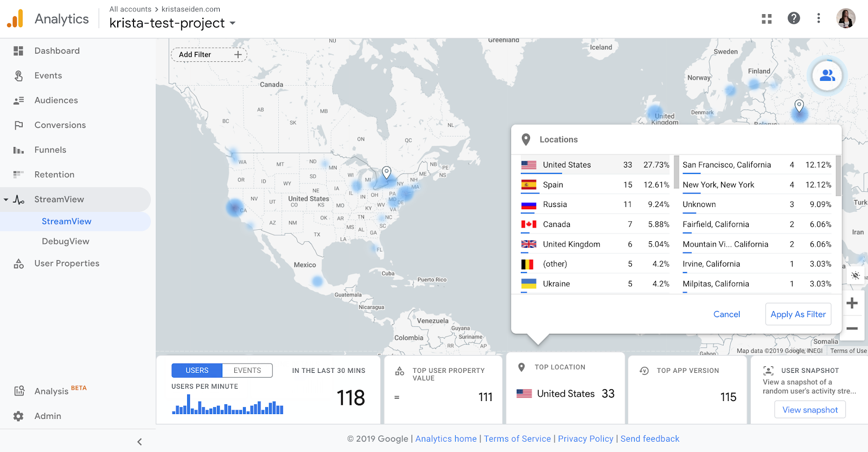868x452 pixels.
Task: Select the Ukraine country row
Action: coord(595,284)
